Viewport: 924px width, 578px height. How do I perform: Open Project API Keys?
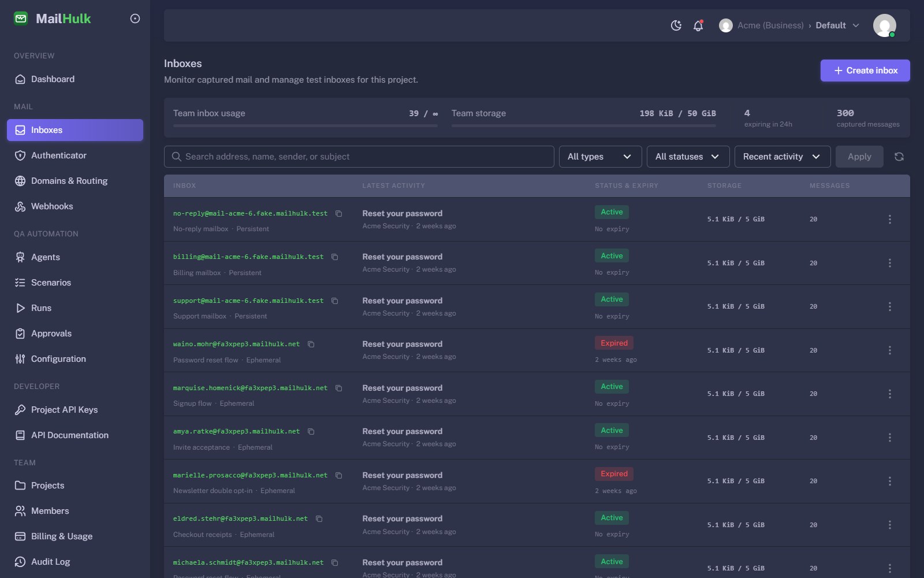click(75, 410)
